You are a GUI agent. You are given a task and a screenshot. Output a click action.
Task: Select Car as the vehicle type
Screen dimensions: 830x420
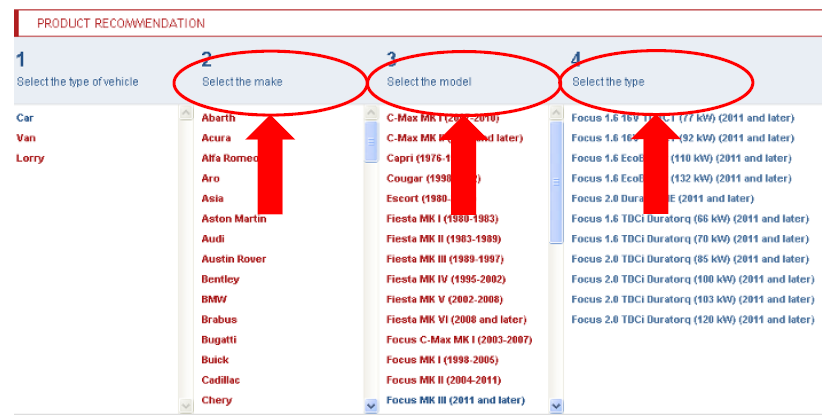(x=24, y=118)
